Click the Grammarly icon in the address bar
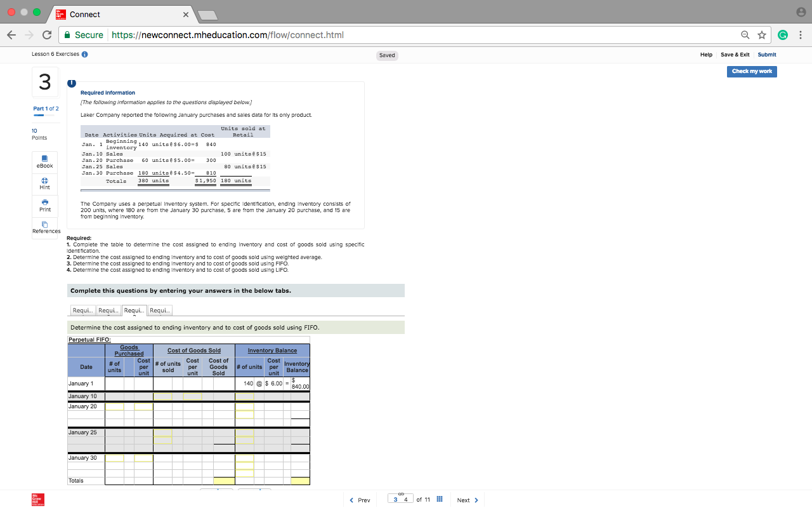812x508 pixels. coord(783,35)
